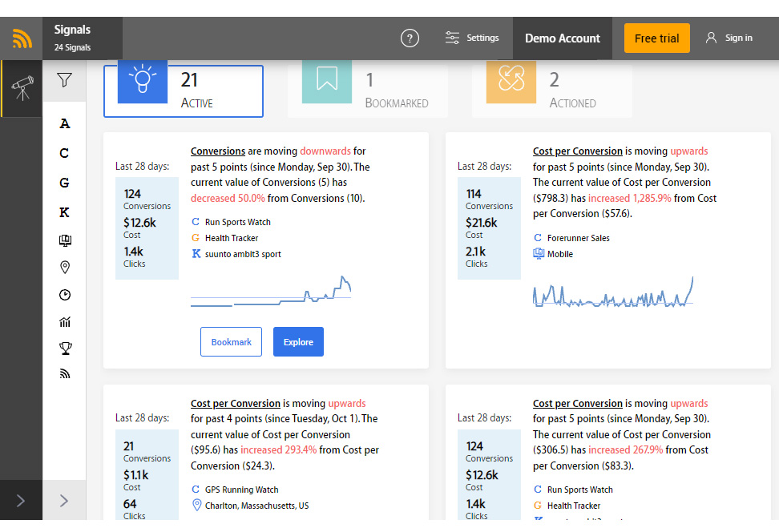Expand the dark left navigation bar
This screenshot has height=532, width=779.
point(21,500)
